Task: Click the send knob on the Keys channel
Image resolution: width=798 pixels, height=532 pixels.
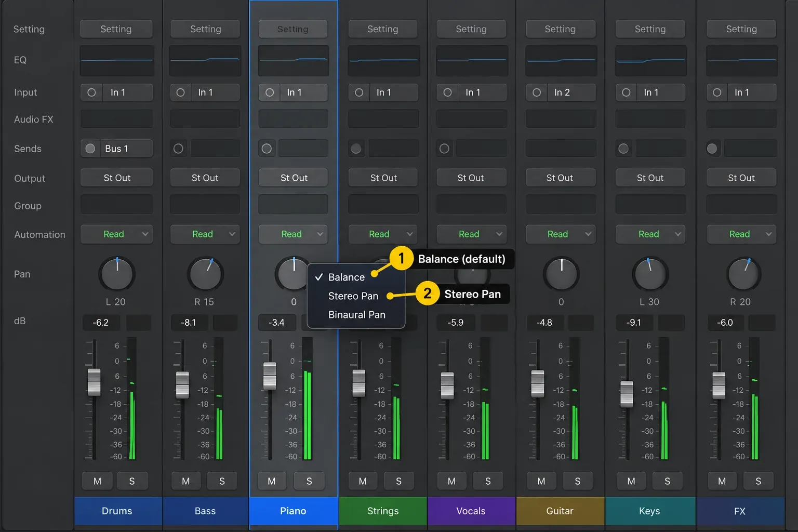Action: coord(623,149)
